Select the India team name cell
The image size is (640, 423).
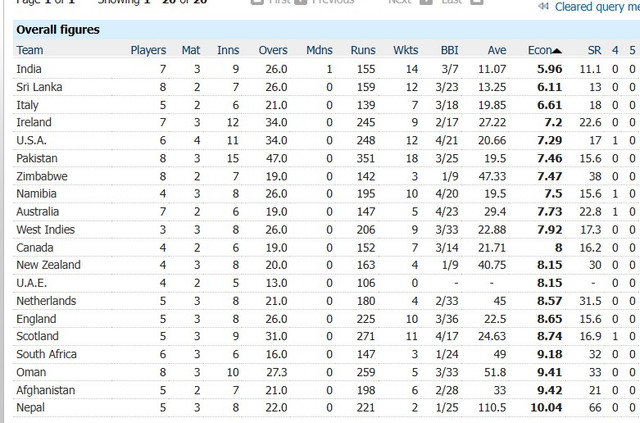(x=30, y=68)
